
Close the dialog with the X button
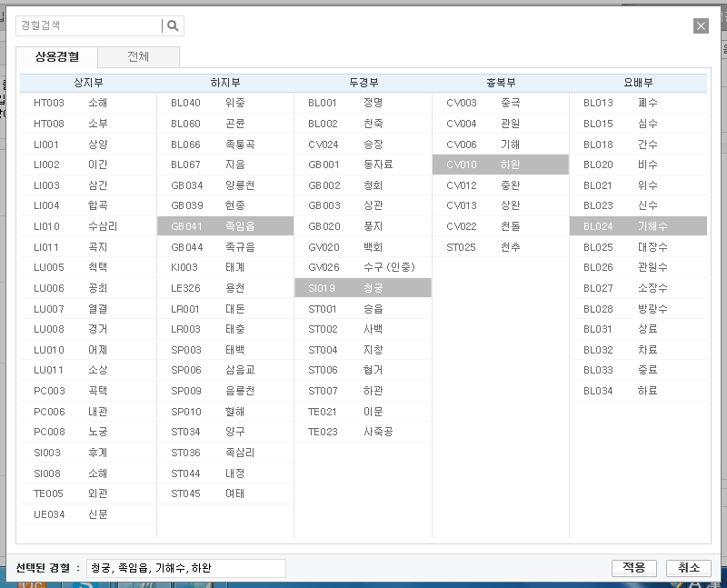coord(701,26)
